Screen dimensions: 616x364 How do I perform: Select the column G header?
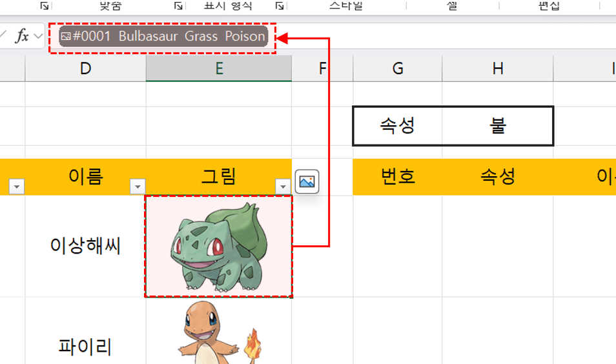tap(397, 68)
